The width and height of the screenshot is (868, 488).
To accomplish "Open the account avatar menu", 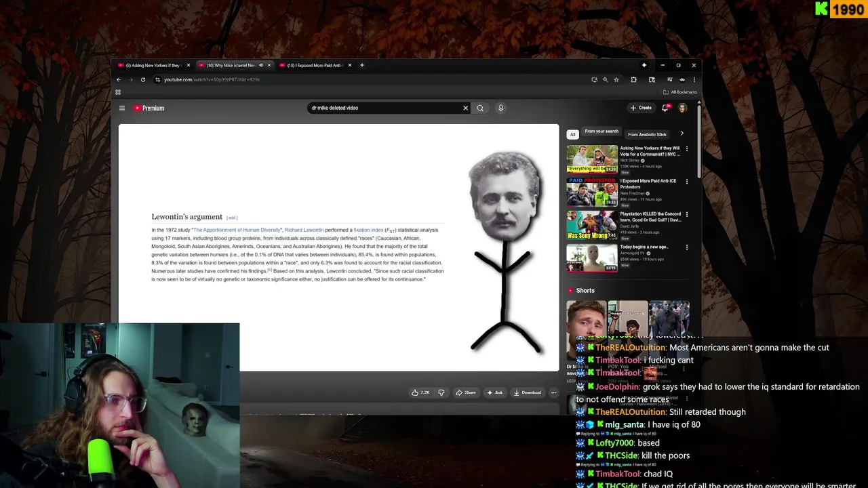I will (x=682, y=108).
